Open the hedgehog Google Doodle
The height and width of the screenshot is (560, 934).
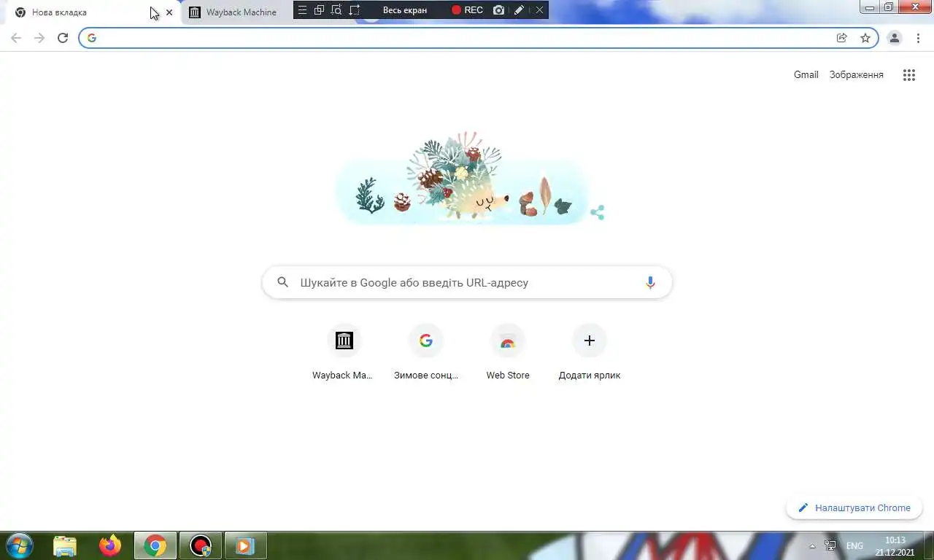click(463, 179)
